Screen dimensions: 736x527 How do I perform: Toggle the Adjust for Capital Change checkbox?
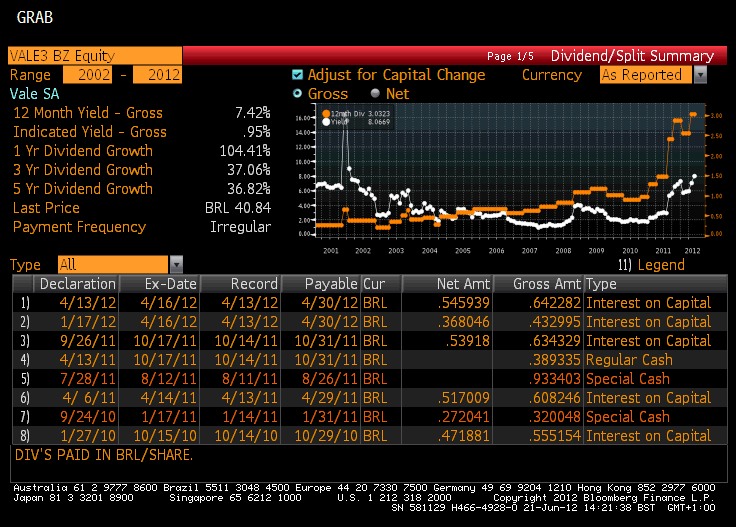click(298, 75)
